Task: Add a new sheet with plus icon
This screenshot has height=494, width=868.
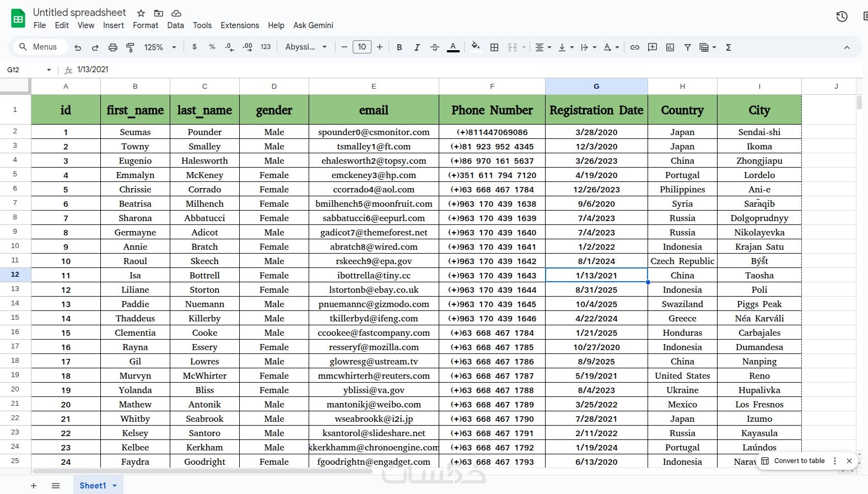Action: coord(34,486)
